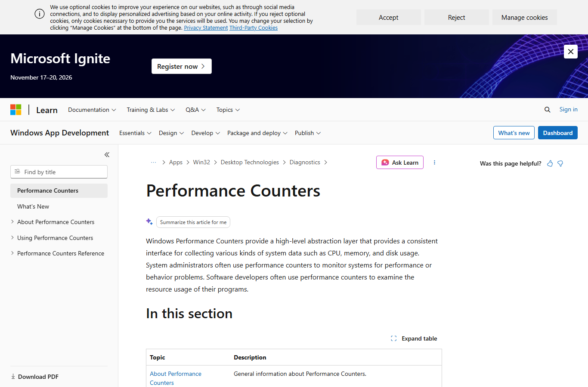This screenshot has height=387, width=588.
Task: Open the more actions vertical dots menu
Action: (434, 163)
